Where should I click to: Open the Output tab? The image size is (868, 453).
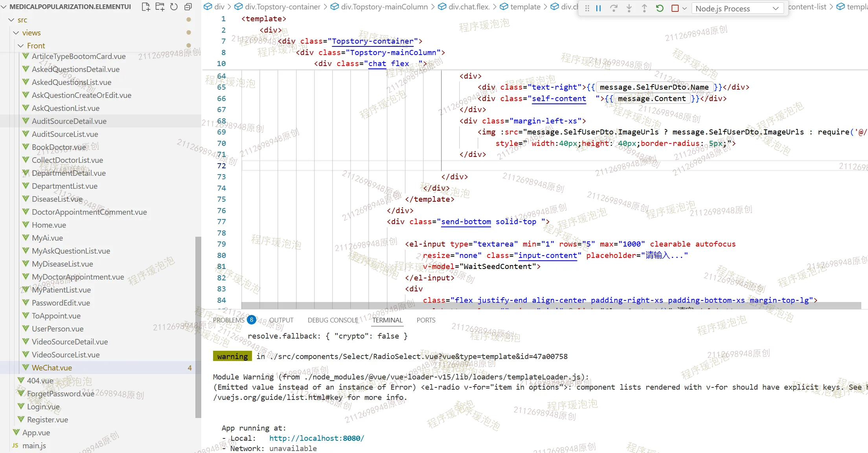coord(281,320)
